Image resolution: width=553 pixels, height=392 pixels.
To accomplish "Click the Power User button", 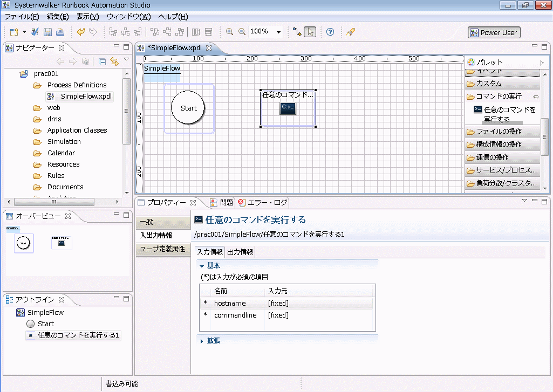I will pyautogui.click(x=494, y=32).
